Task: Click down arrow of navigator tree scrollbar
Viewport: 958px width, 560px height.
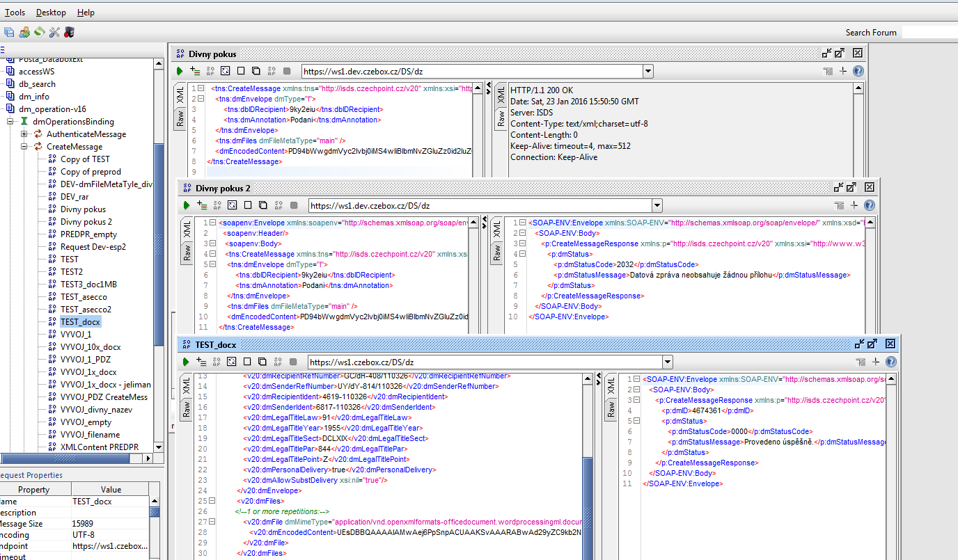Action: coord(159,447)
